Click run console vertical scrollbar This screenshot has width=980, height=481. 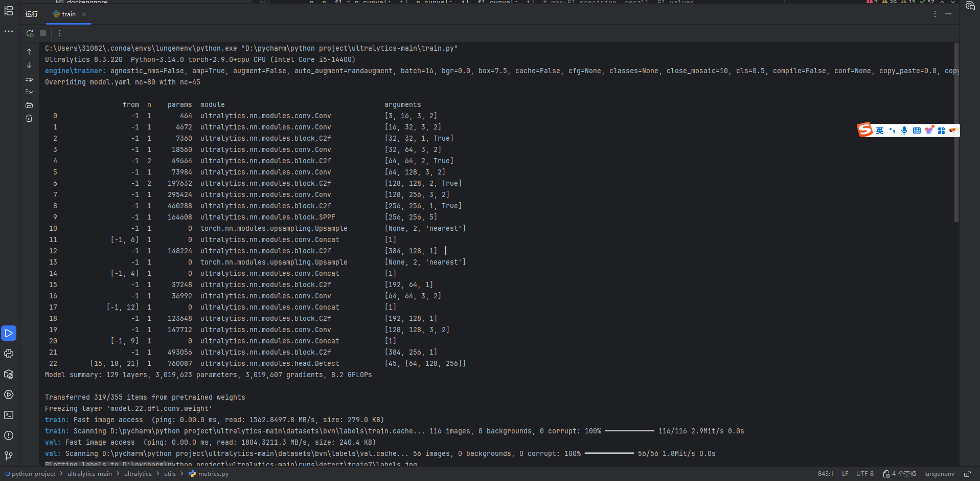pos(956,133)
